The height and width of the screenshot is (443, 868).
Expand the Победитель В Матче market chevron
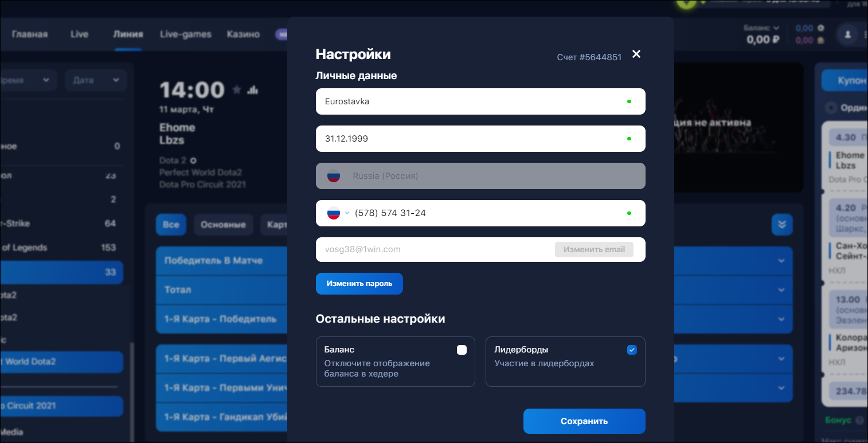781,261
